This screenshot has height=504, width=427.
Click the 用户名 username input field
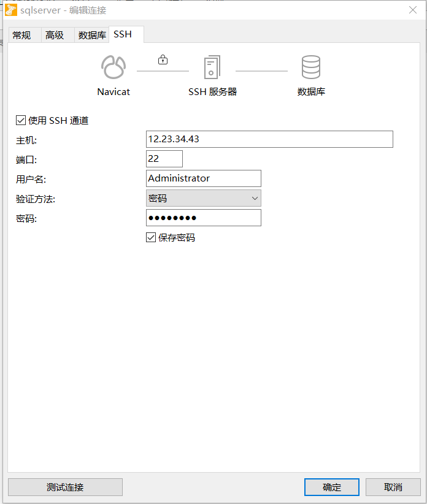pos(204,178)
